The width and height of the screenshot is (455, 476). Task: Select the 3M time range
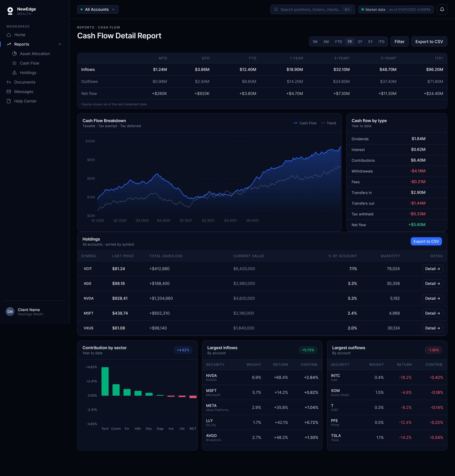pyautogui.click(x=326, y=42)
